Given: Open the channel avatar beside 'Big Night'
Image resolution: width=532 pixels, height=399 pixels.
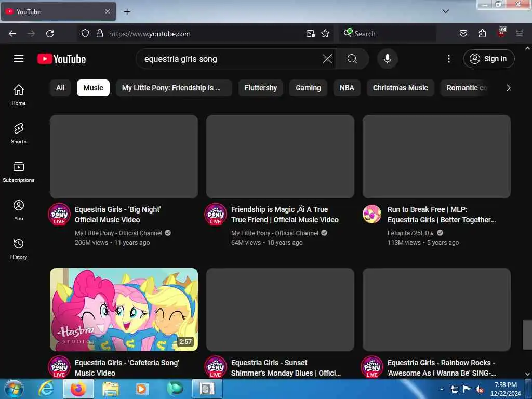Looking at the screenshot, I should [x=59, y=214].
